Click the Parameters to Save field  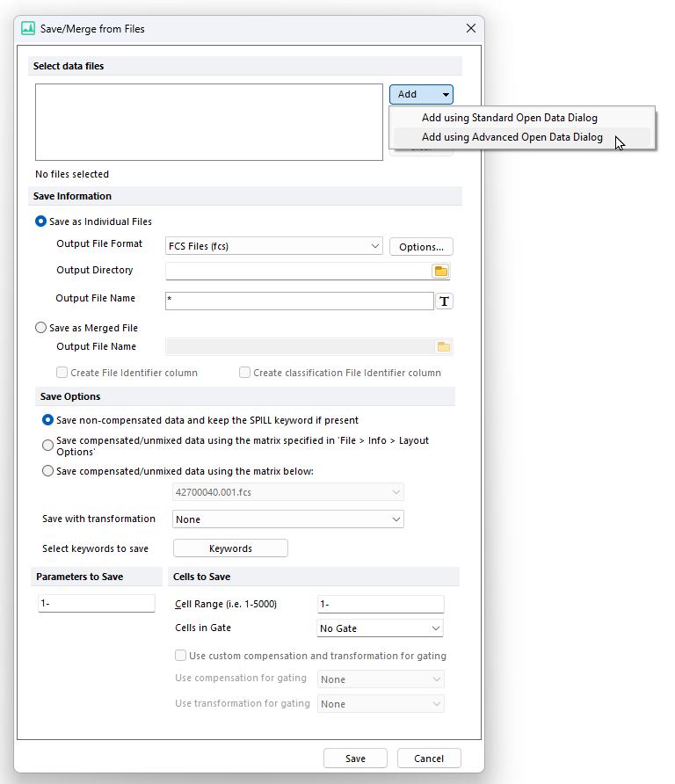97,603
